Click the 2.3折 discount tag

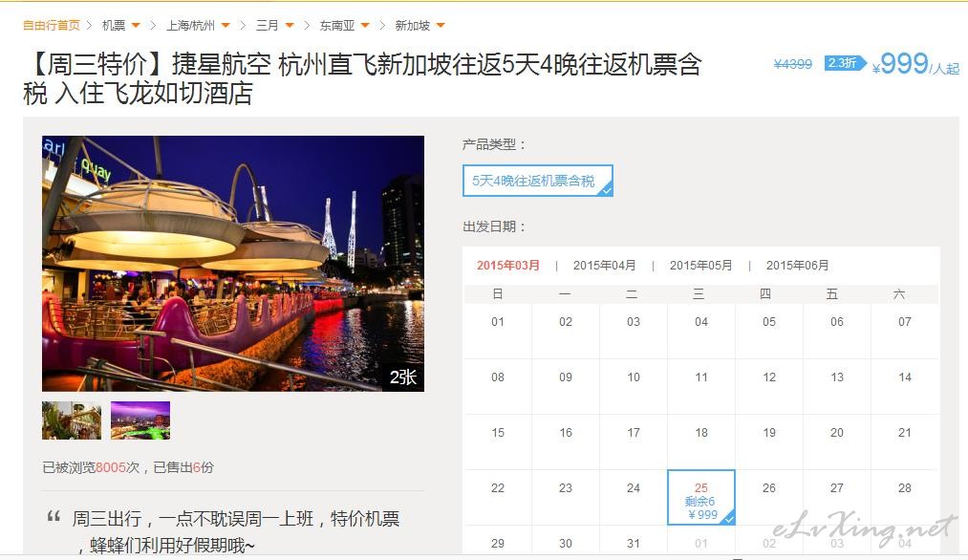point(845,63)
